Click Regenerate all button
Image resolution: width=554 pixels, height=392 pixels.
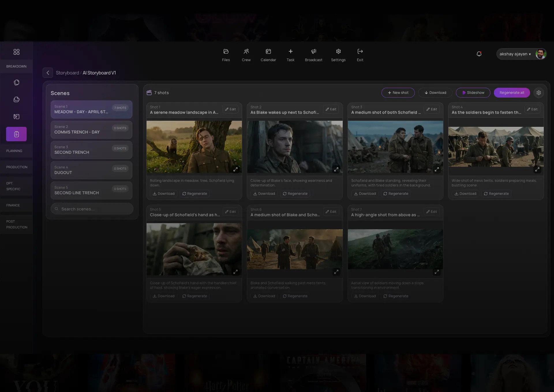512,93
